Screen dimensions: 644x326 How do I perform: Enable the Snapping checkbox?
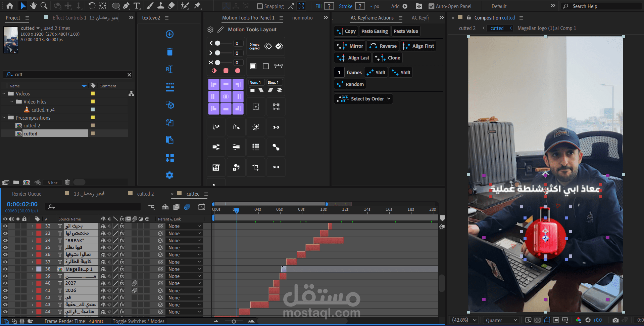(260, 6)
